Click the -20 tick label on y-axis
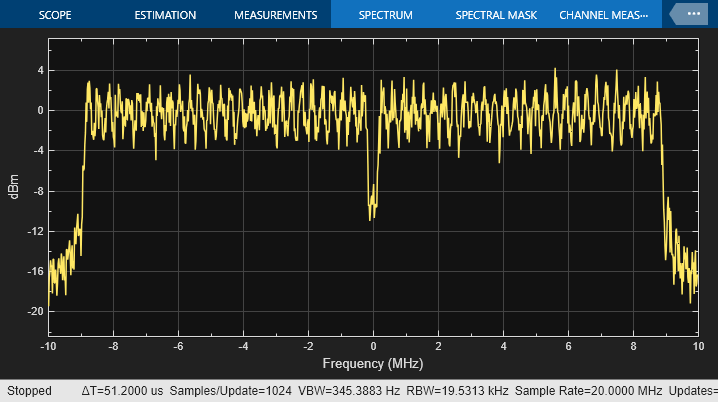This screenshot has width=718, height=402. click(35, 311)
